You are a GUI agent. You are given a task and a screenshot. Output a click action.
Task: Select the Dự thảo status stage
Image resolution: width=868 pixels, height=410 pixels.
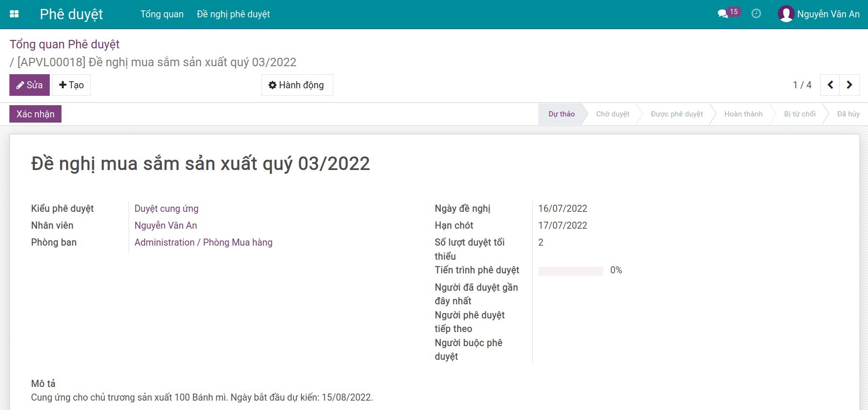561,114
